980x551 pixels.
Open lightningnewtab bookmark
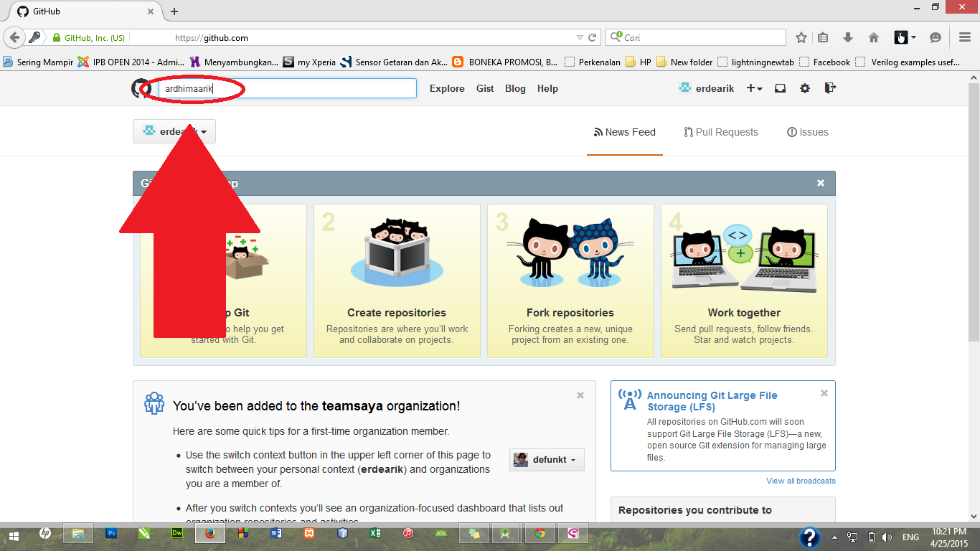click(755, 62)
